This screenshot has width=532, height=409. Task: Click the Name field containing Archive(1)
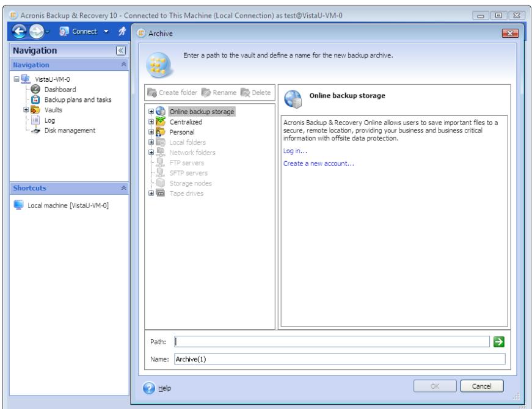tap(340, 359)
